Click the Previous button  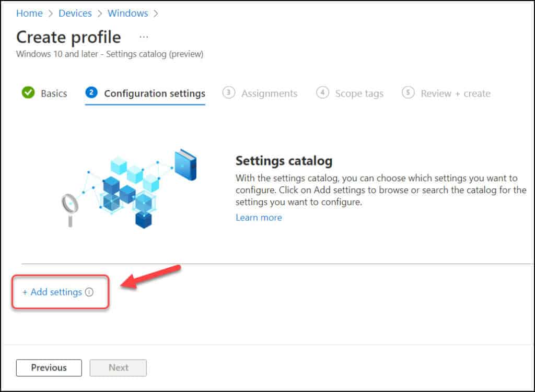tap(49, 368)
